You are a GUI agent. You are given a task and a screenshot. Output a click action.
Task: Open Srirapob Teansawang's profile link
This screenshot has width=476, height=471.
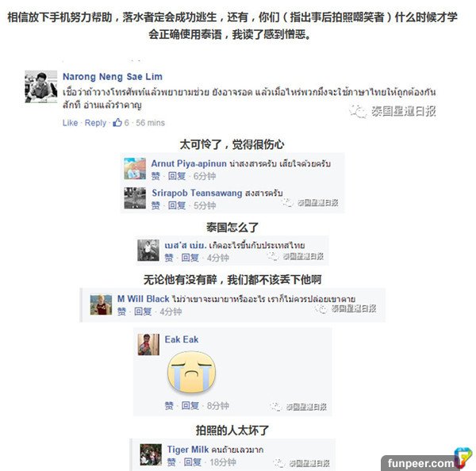click(197, 193)
